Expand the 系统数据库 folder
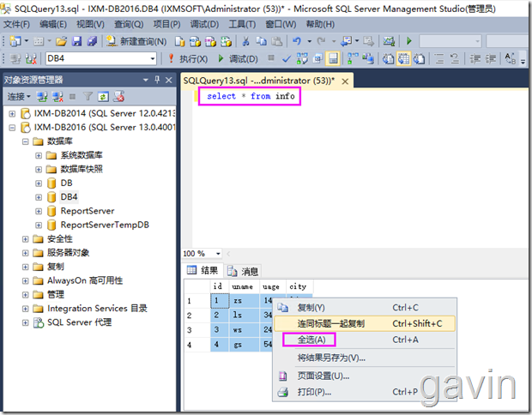 pyautogui.click(x=39, y=156)
